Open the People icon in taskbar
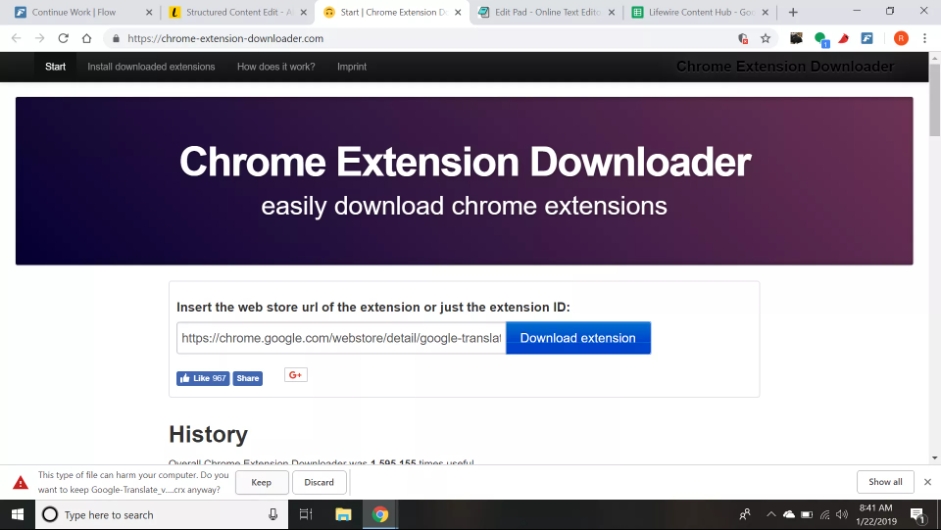 click(x=745, y=514)
